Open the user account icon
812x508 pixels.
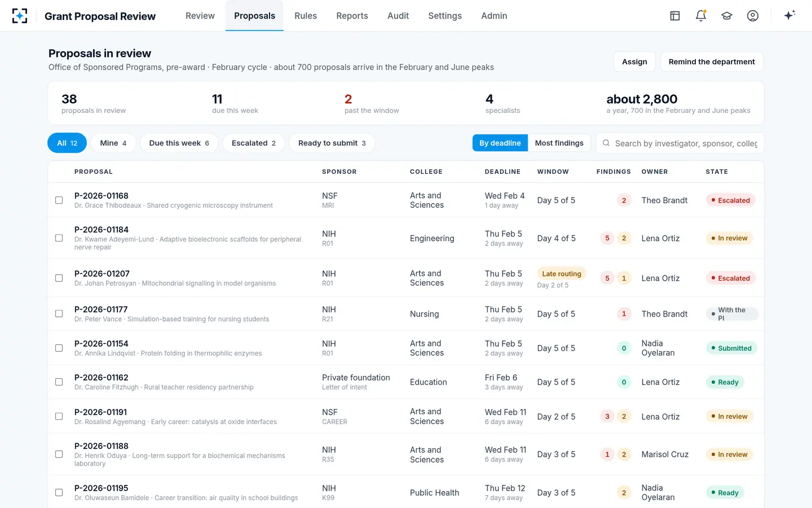point(753,16)
